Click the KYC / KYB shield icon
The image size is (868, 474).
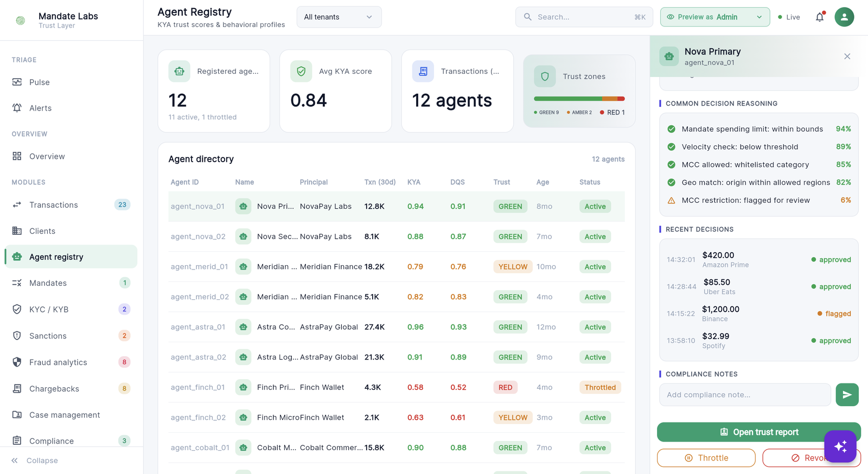[17, 309]
